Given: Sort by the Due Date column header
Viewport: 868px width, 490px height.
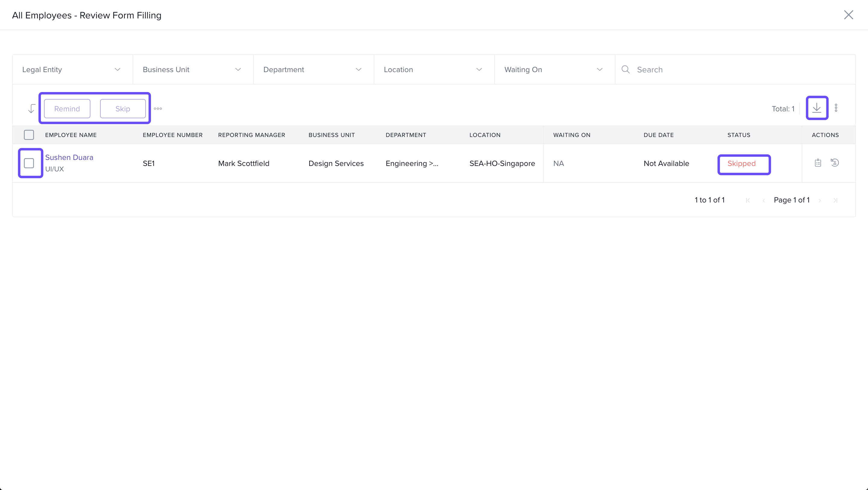Looking at the screenshot, I should click(659, 135).
